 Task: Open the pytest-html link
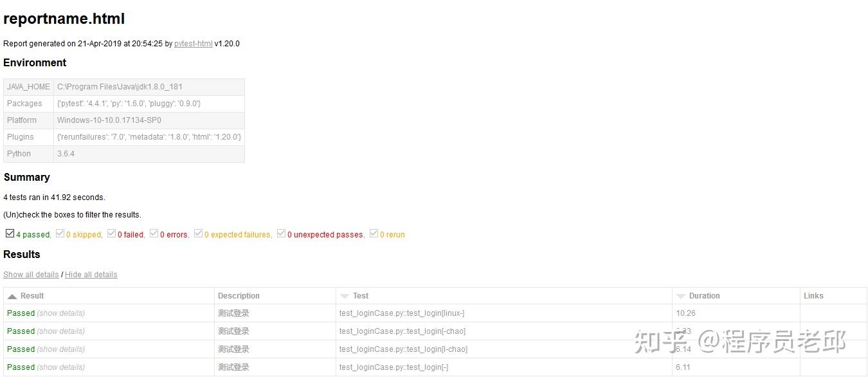[194, 44]
